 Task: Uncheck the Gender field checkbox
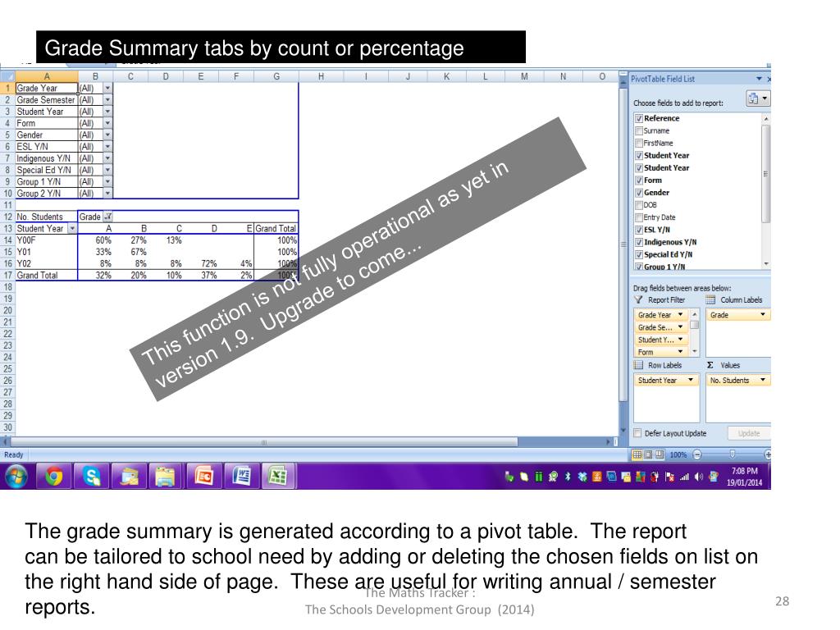(x=638, y=193)
